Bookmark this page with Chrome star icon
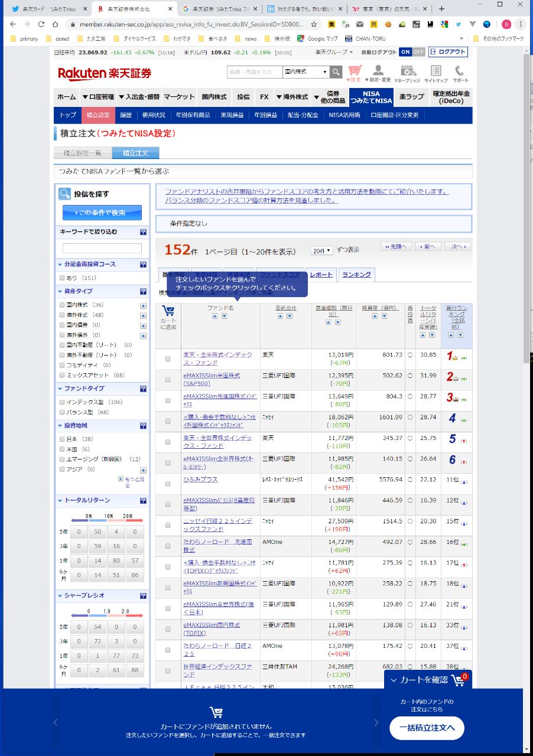Viewport: 533px width, 756px height. (x=314, y=24)
